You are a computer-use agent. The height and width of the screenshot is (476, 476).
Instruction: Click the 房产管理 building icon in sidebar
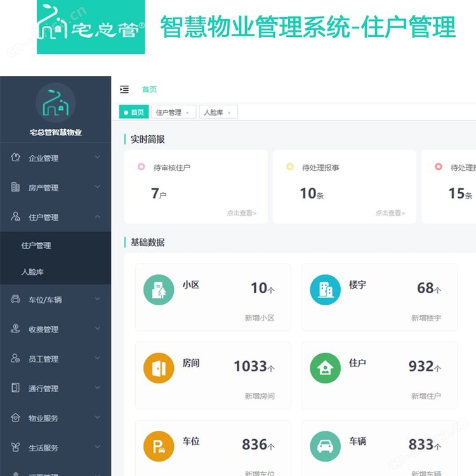(15, 187)
